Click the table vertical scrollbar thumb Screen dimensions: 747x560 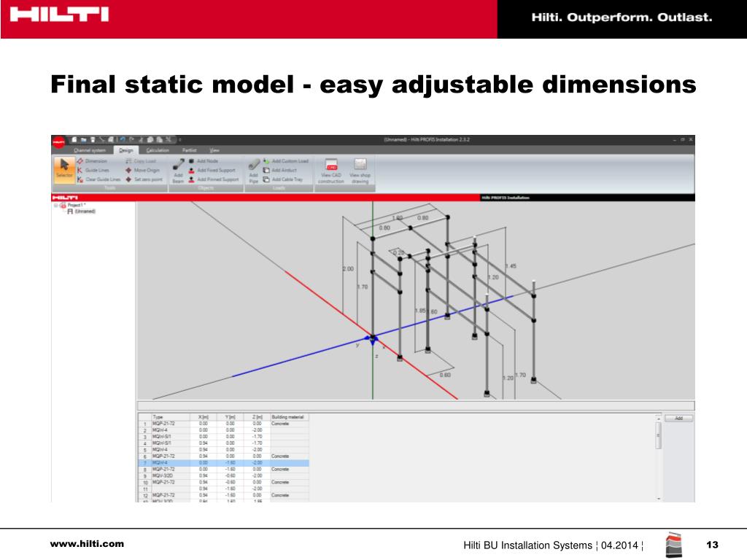tap(659, 435)
